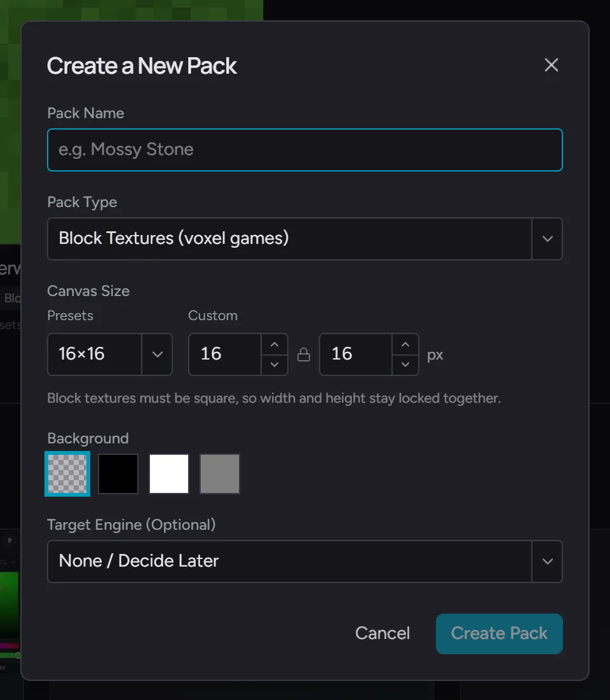Increase custom height with up arrow
The height and width of the screenshot is (700, 610).
(x=405, y=344)
